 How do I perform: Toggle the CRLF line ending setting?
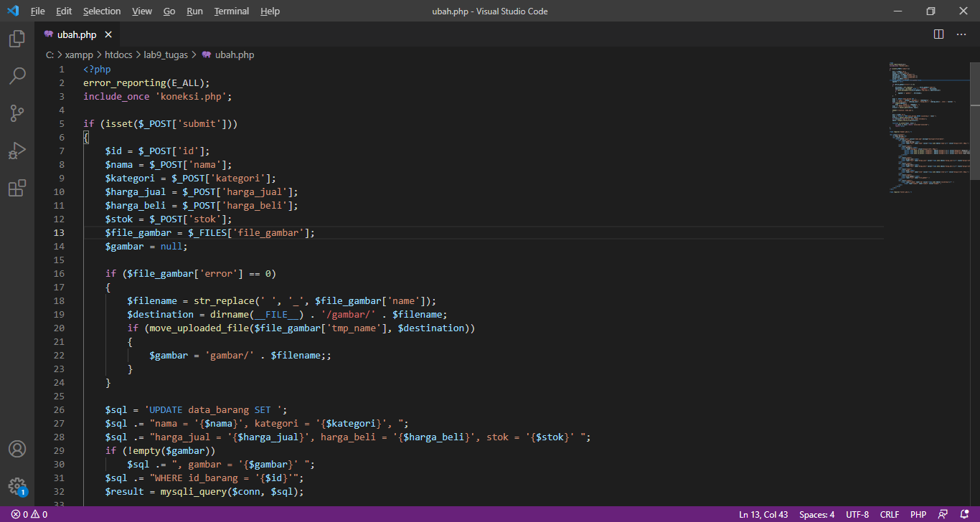(x=889, y=514)
